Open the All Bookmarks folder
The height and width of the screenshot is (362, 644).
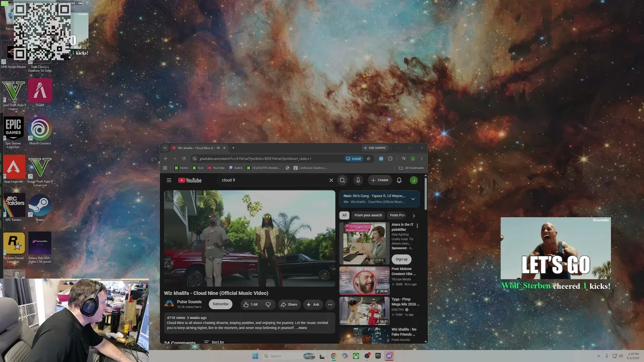point(411,168)
